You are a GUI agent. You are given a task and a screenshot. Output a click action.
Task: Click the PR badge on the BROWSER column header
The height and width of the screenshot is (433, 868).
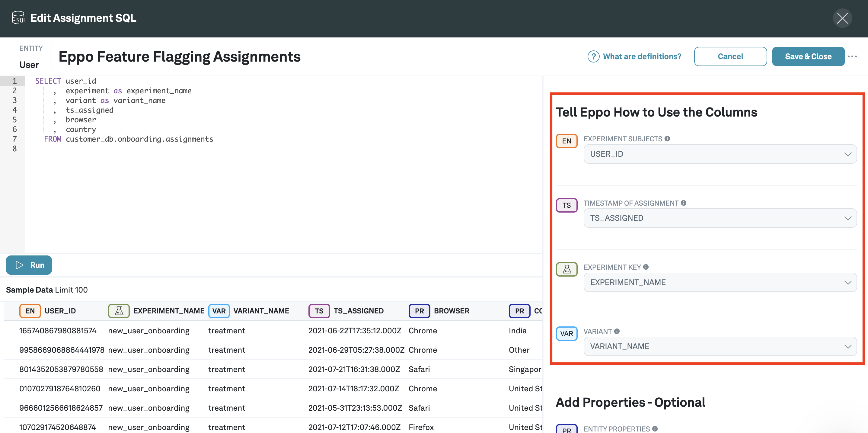419,311
